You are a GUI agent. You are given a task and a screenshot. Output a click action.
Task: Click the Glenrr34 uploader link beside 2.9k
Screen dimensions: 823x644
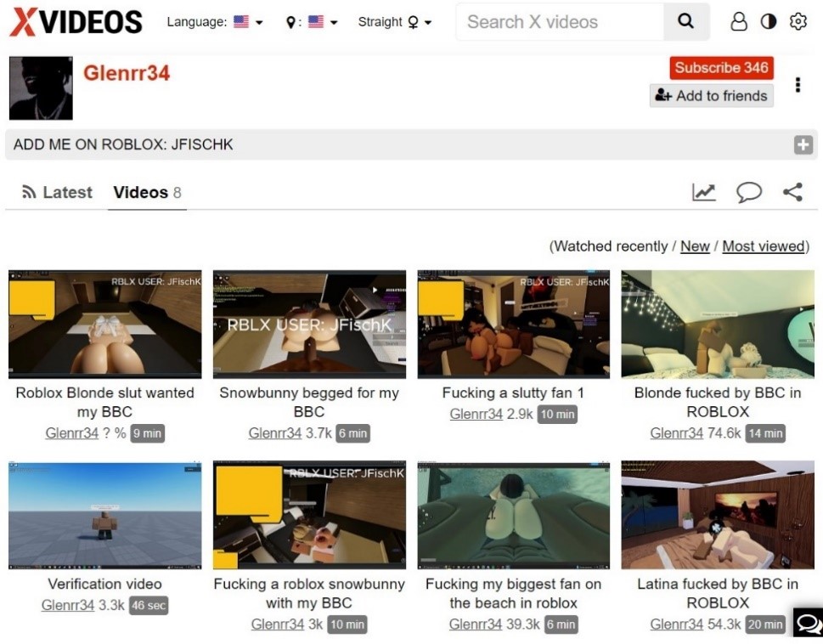click(x=476, y=414)
